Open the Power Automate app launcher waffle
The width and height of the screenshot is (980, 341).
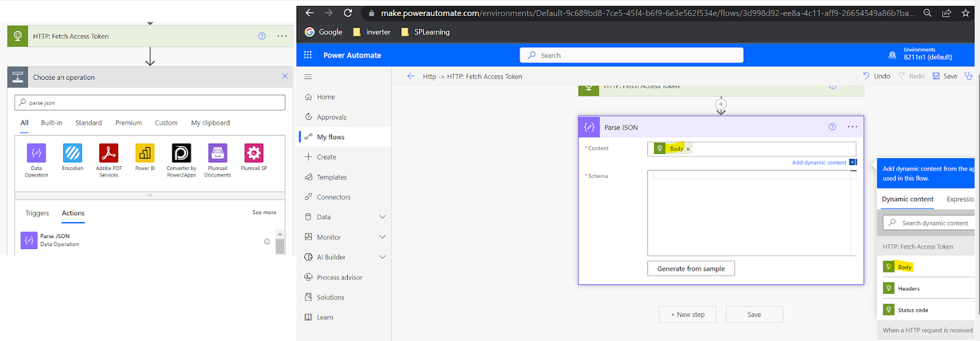308,55
